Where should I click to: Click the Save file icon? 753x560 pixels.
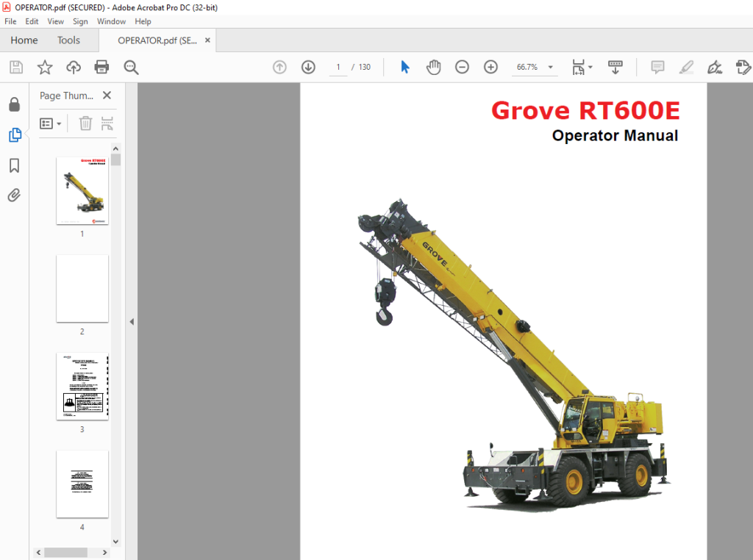point(16,67)
